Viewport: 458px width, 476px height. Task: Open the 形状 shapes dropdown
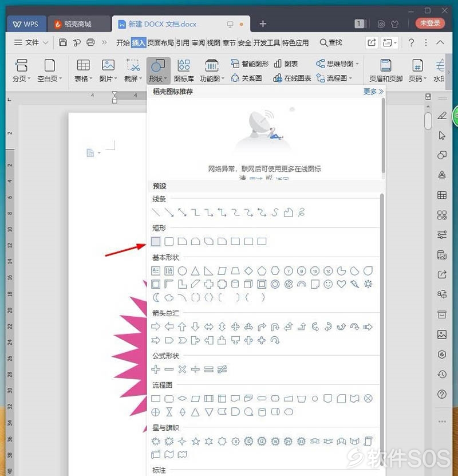(158, 70)
